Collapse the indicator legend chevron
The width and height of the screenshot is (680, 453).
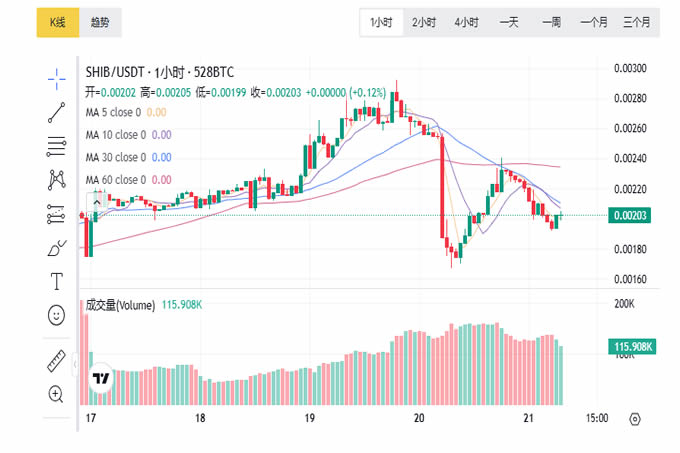coord(97,202)
